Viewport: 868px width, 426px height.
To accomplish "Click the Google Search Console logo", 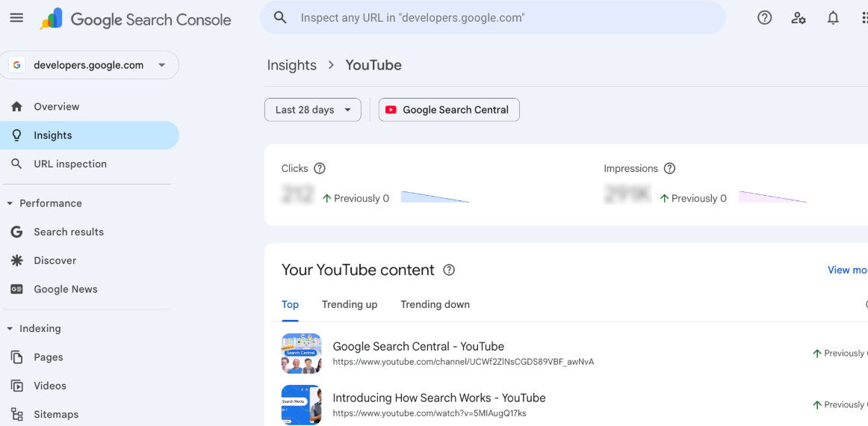I will [136, 19].
